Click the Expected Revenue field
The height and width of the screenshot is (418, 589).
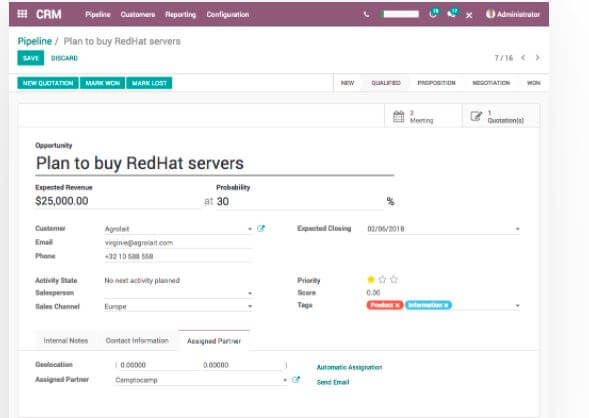tap(117, 201)
